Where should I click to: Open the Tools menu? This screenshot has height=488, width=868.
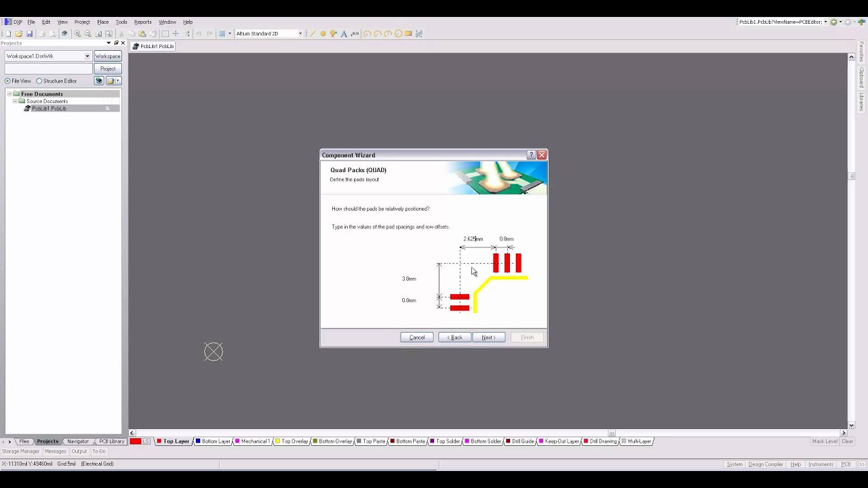point(121,22)
